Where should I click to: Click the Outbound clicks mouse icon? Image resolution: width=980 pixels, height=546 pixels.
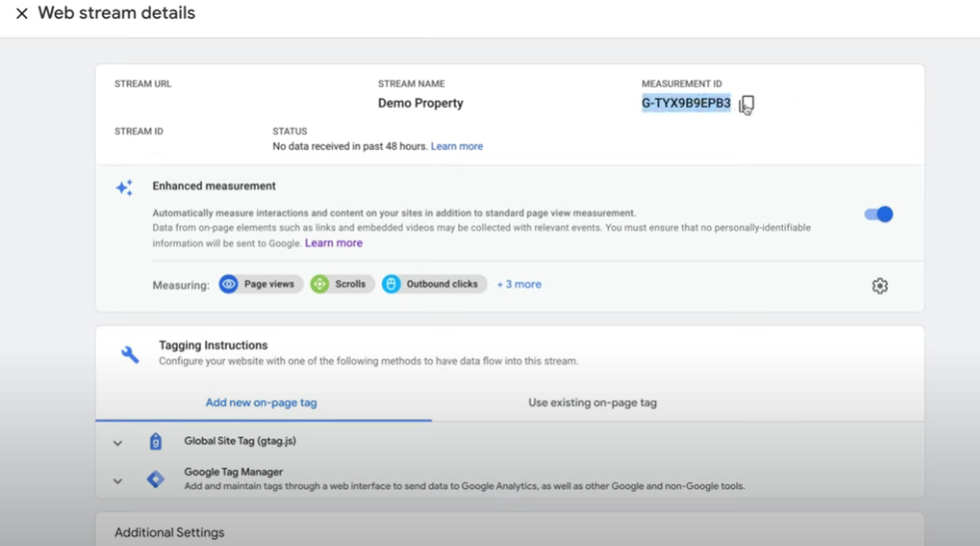pos(391,284)
